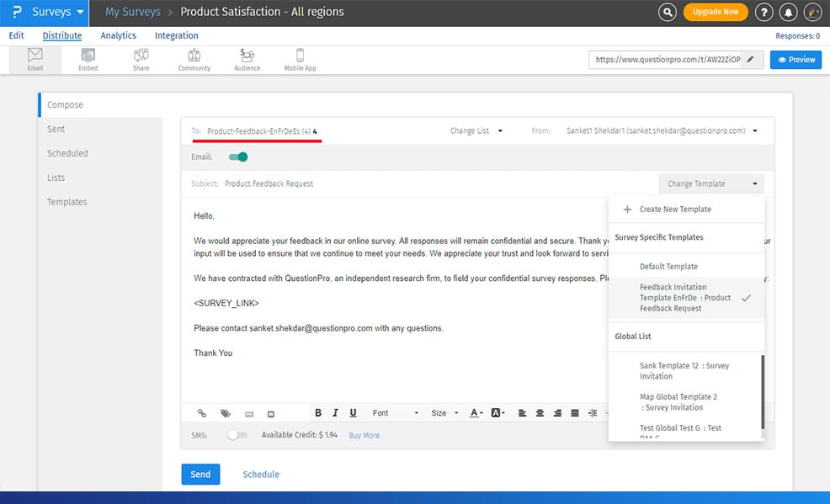Insert a link in the email editor
This screenshot has width=830, height=504.
coord(202,413)
